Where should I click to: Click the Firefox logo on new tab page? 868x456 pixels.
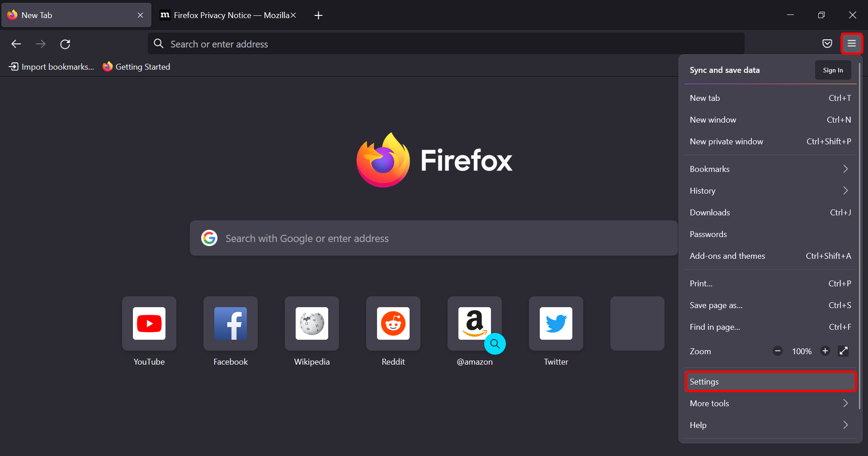pos(383,160)
